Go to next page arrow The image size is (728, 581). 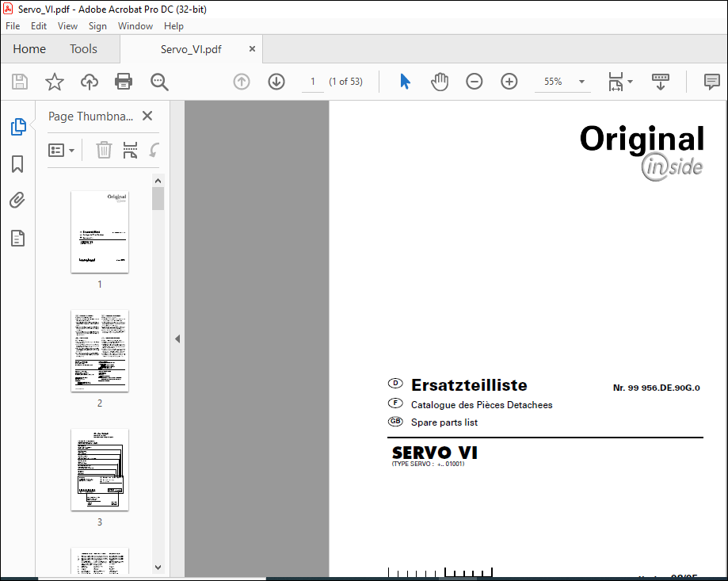pos(276,82)
